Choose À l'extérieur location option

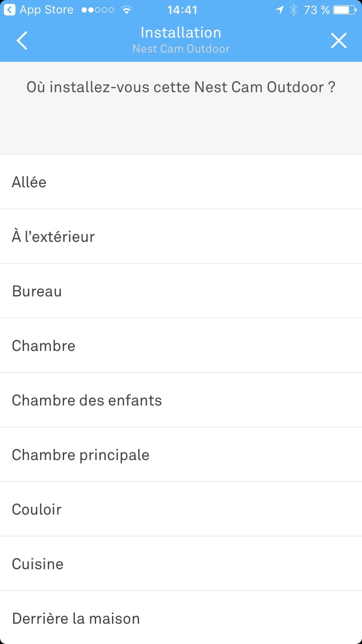click(181, 237)
